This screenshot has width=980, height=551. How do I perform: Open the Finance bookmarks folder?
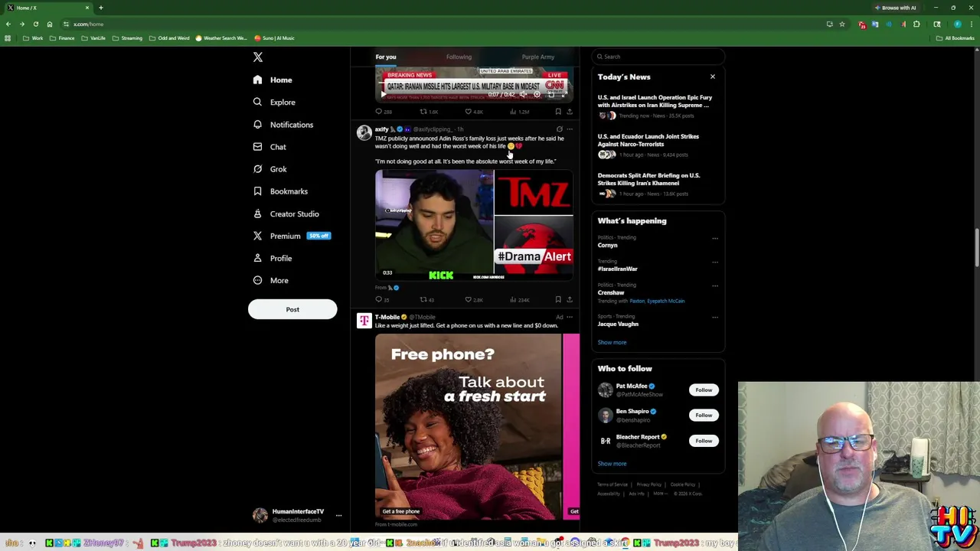[63, 38]
